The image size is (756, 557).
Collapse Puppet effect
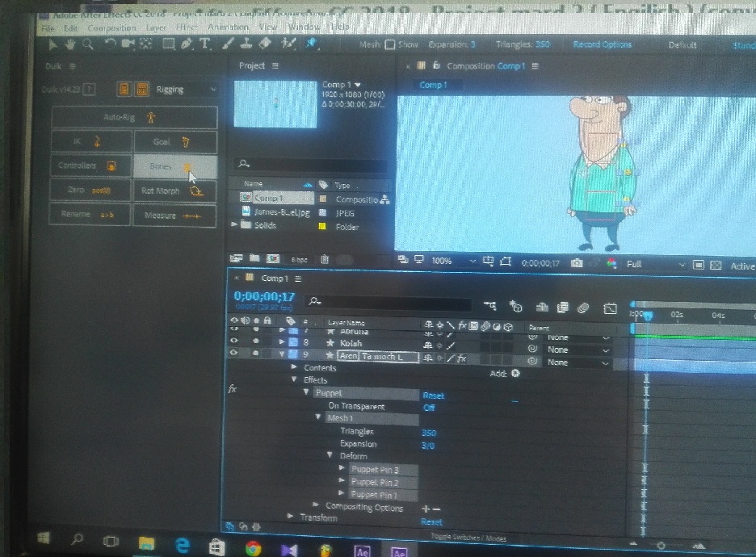coord(306,392)
